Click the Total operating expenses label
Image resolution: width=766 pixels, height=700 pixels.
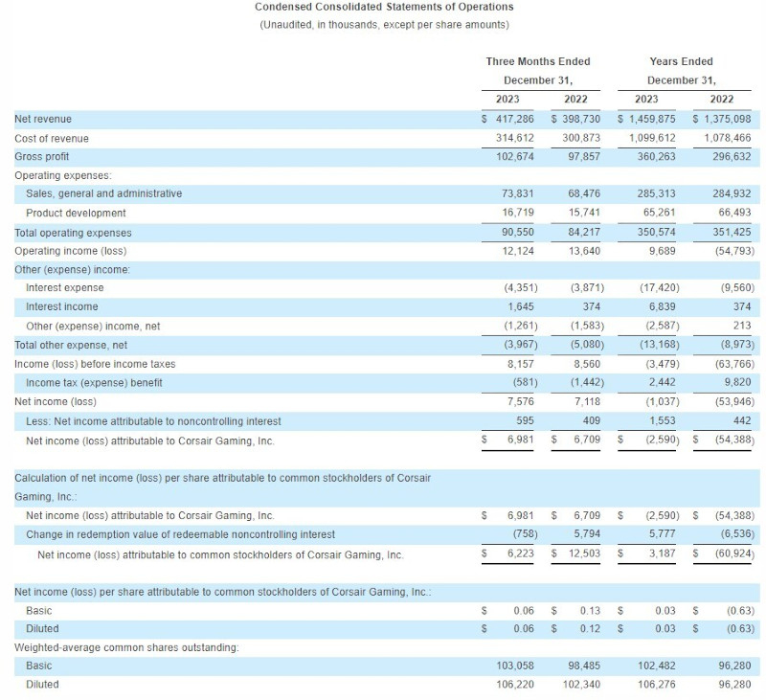click(x=73, y=232)
